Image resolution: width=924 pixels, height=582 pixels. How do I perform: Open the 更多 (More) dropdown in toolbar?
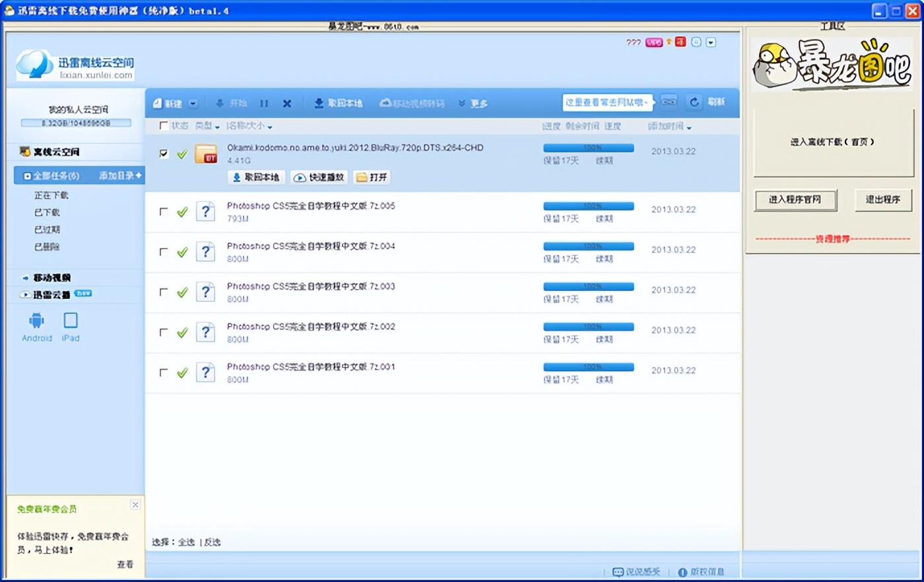tap(473, 104)
